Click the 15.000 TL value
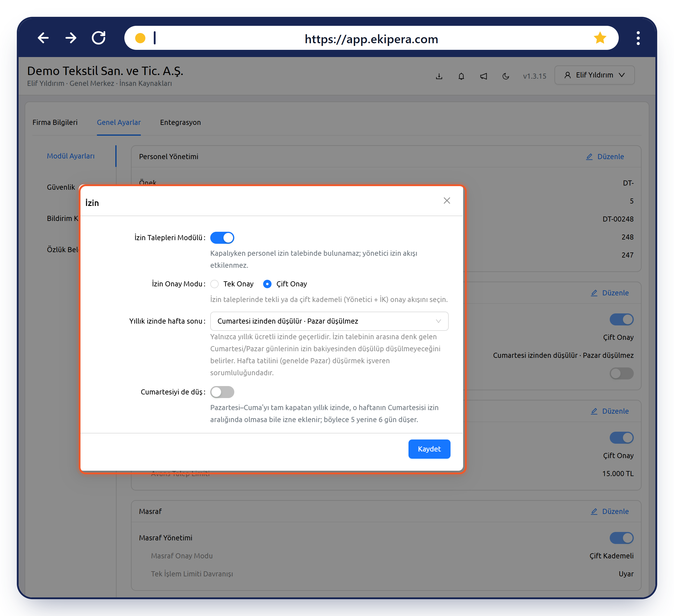The image size is (674, 616). [618, 473]
